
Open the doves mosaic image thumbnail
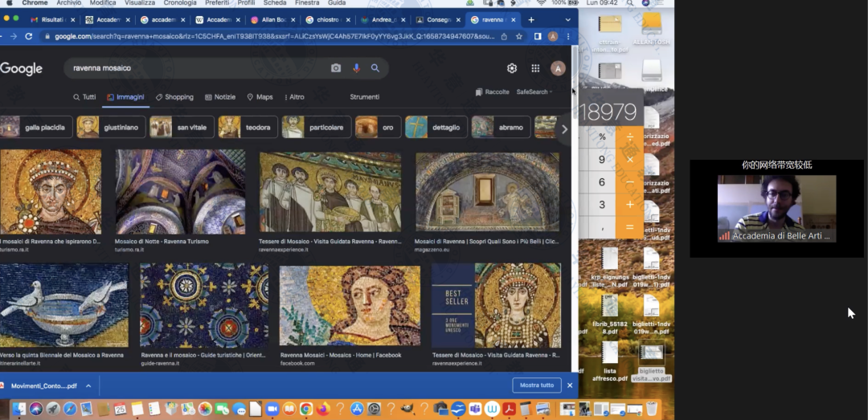64,305
